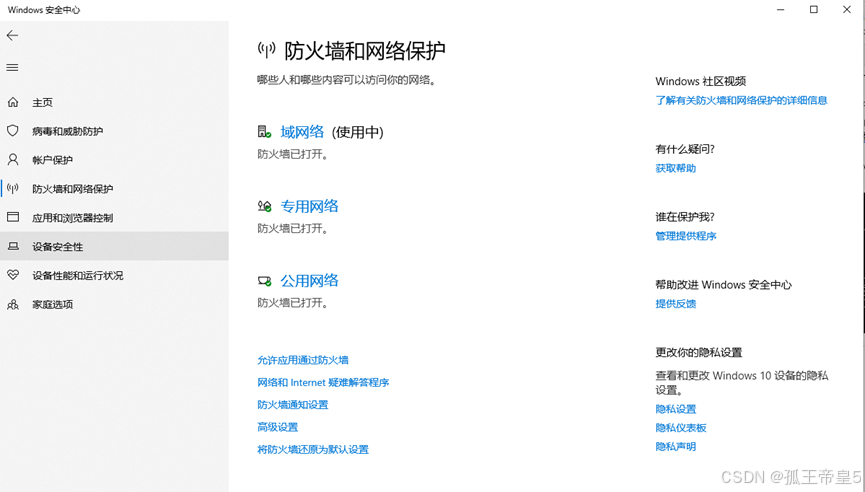The width and height of the screenshot is (865, 492).
Task: Maximize the Windows 安全中心 window
Action: point(814,9)
